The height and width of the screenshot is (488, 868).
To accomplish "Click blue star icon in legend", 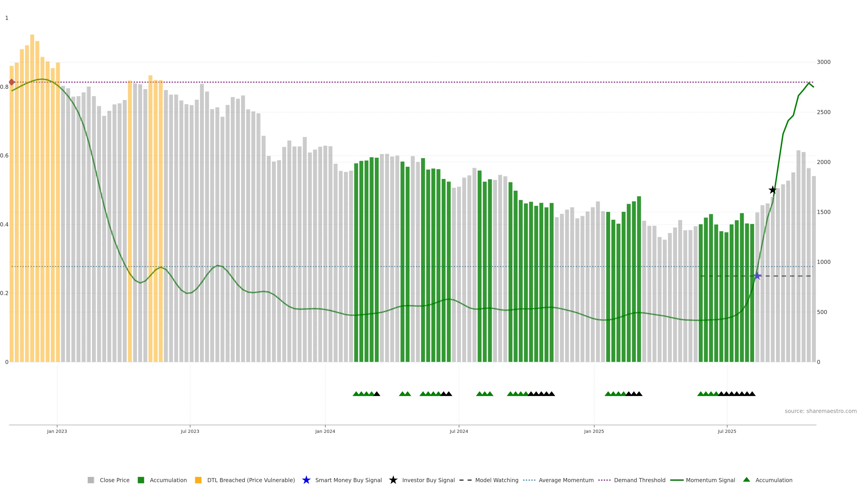I will tap(306, 480).
